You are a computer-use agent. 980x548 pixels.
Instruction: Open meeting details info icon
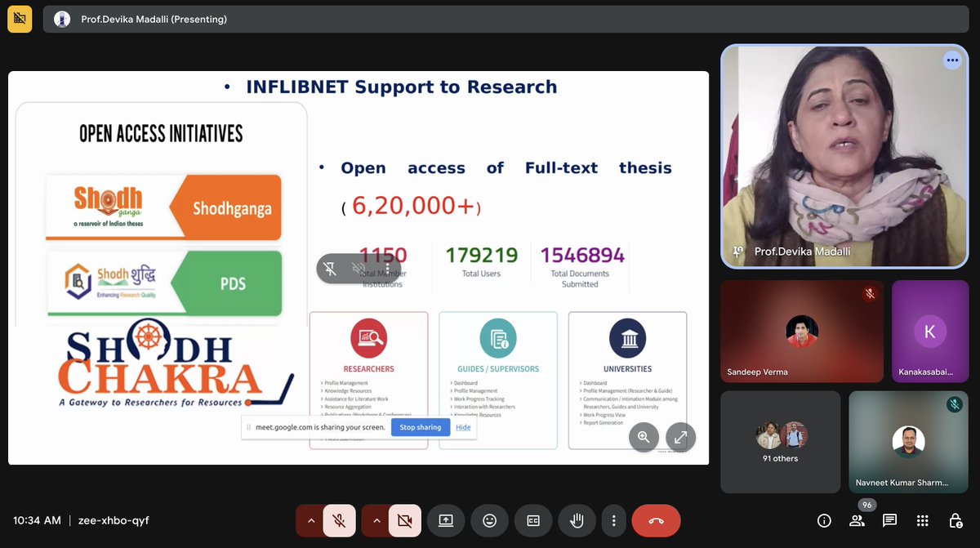[824, 520]
